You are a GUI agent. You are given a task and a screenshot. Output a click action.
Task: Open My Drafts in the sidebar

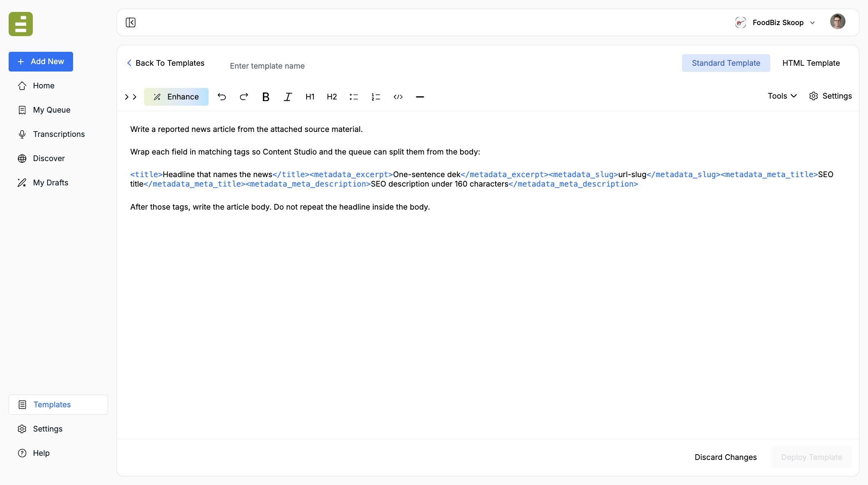click(58, 182)
